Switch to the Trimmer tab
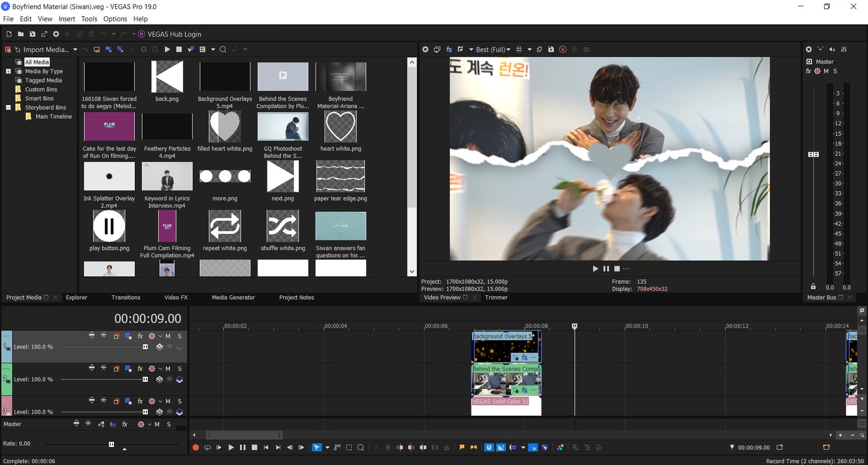 (x=496, y=298)
